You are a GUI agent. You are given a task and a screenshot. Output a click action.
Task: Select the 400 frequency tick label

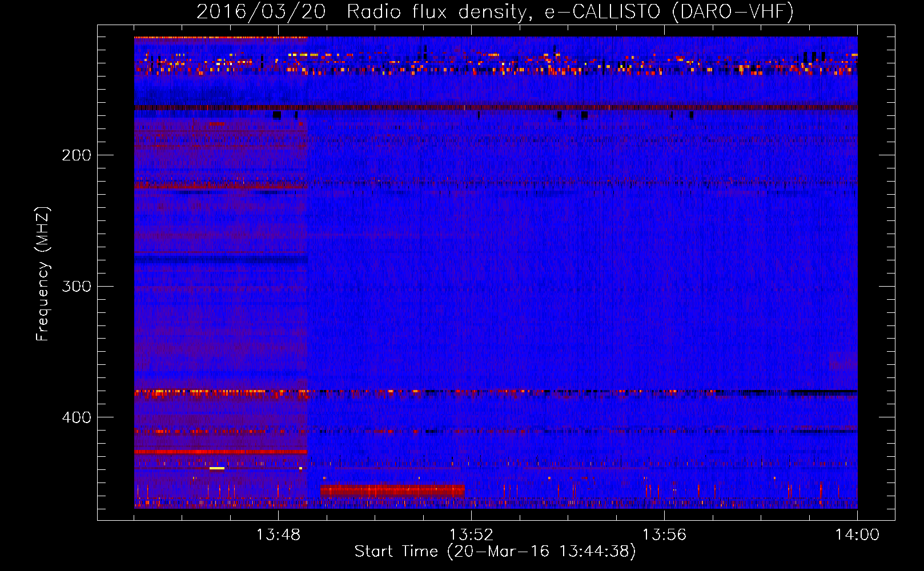coord(77,417)
